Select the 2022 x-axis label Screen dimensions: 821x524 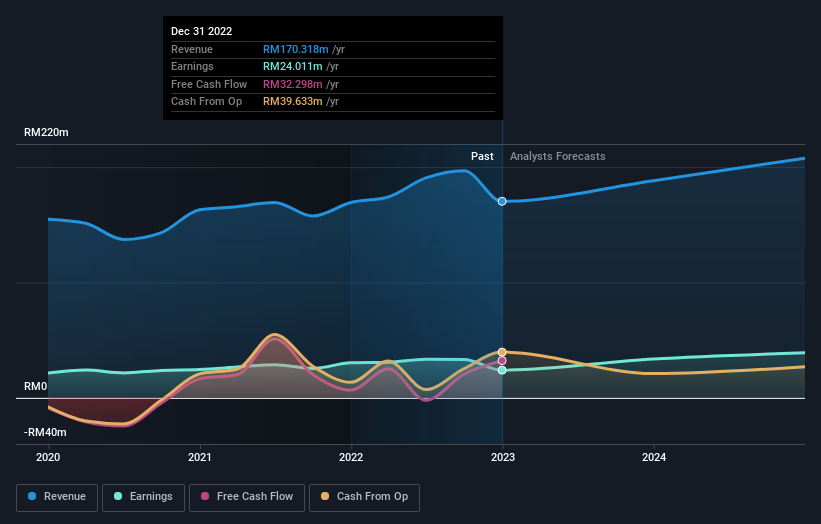[351, 457]
